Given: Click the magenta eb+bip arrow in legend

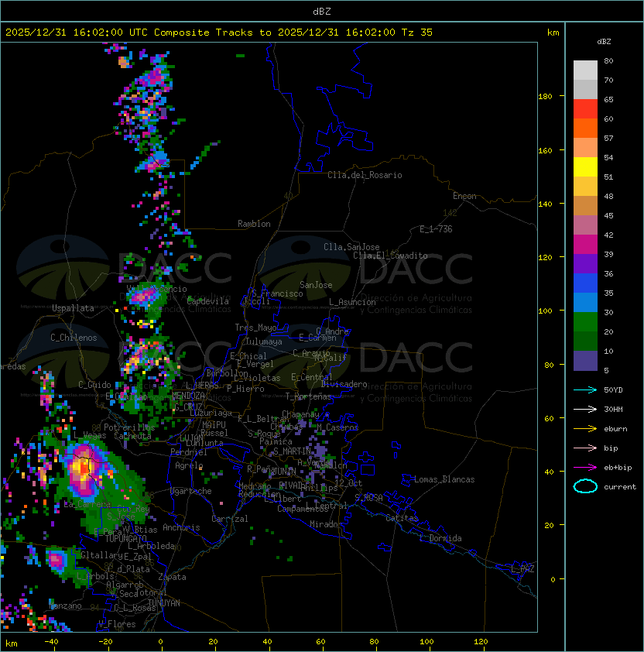Looking at the screenshot, I should click(x=585, y=468).
